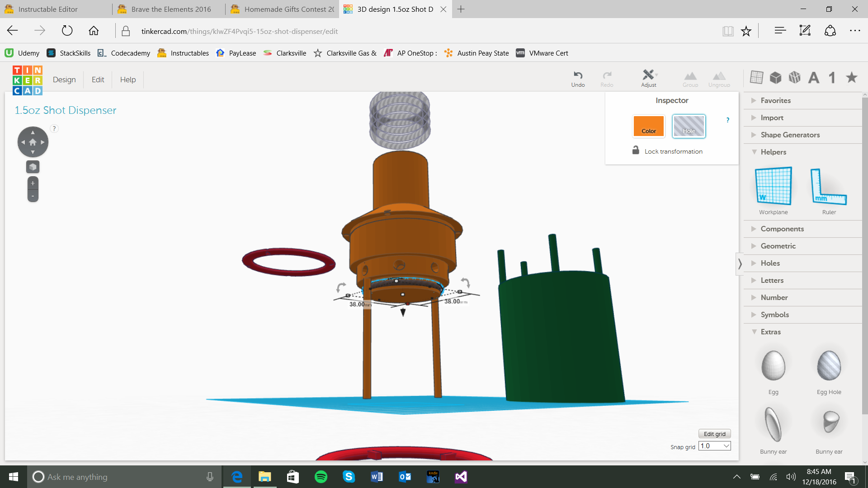The image size is (868, 488).
Task: Toggle shape to Hole mode
Action: point(689,126)
